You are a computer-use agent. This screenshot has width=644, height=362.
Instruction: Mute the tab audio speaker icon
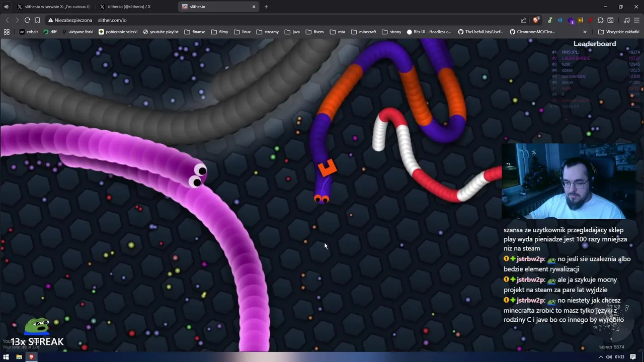click(x=6, y=7)
